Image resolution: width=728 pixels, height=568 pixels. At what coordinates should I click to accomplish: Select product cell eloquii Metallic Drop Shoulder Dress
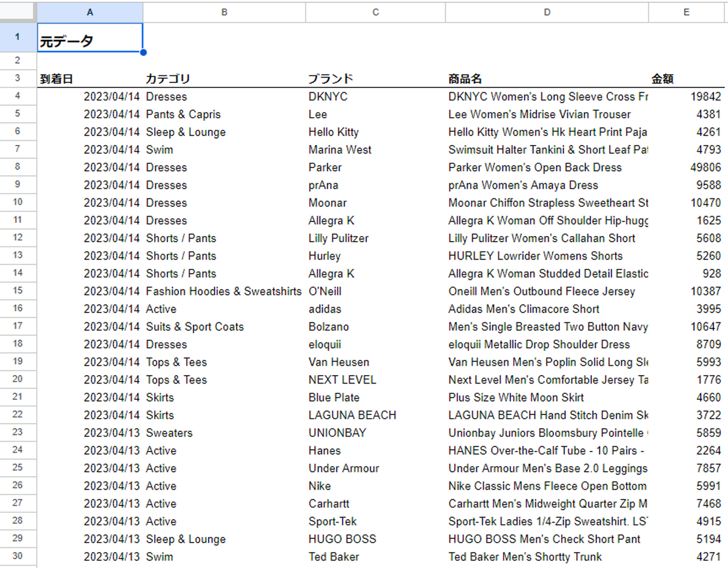tap(547, 344)
